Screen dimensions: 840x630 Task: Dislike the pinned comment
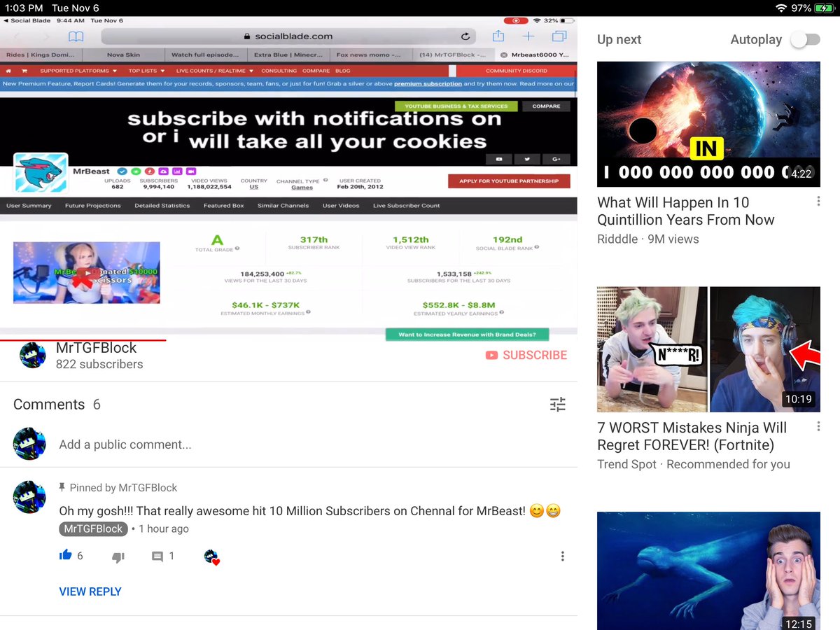(x=118, y=556)
